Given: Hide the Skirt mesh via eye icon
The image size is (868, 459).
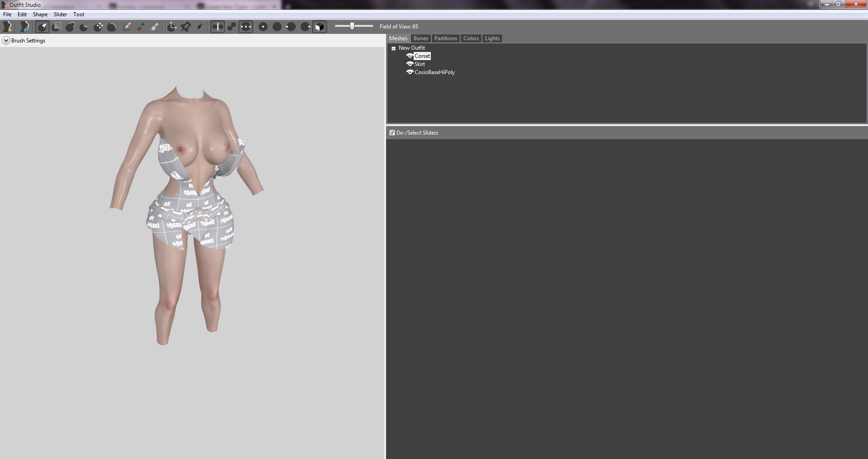Looking at the screenshot, I should click(410, 64).
